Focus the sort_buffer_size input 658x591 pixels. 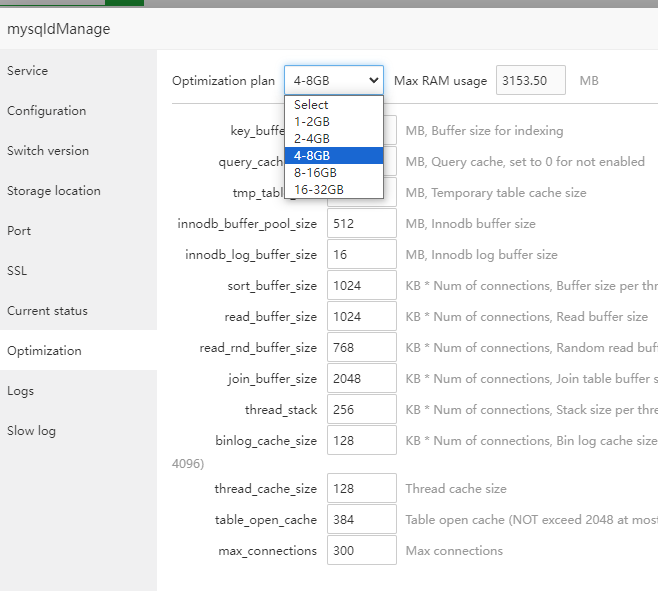pyautogui.click(x=361, y=286)
